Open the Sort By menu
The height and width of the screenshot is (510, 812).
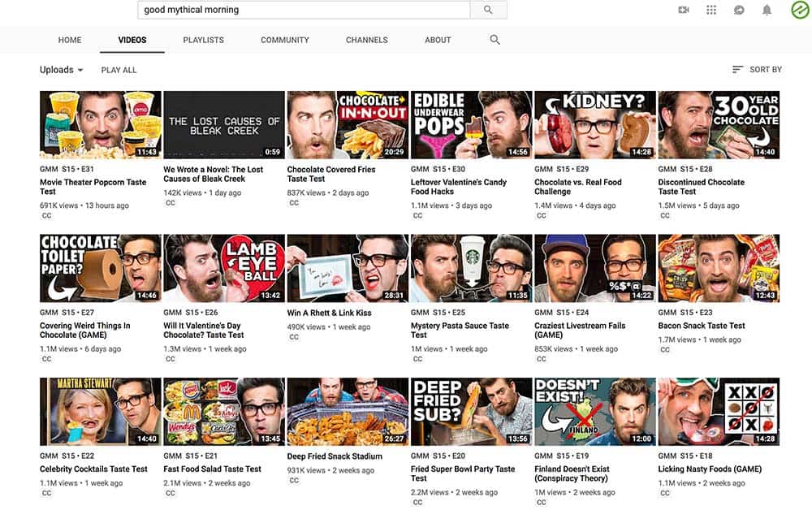(x=757, y=69)
